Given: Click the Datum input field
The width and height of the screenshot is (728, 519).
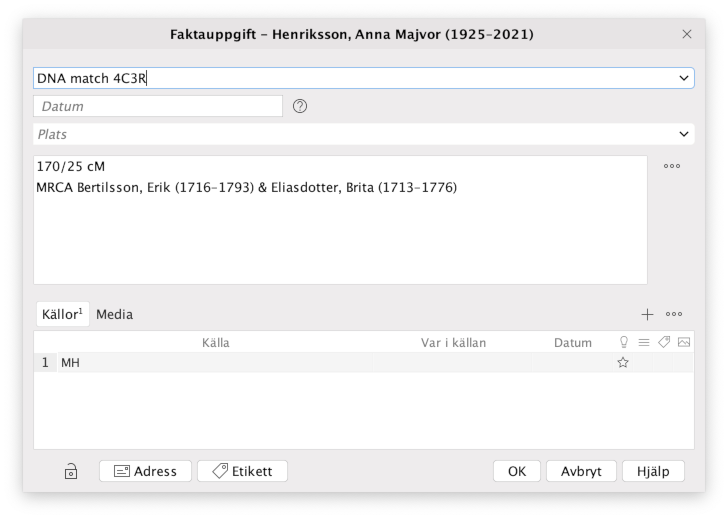Looking at the screenshot, I should point(158,106).
